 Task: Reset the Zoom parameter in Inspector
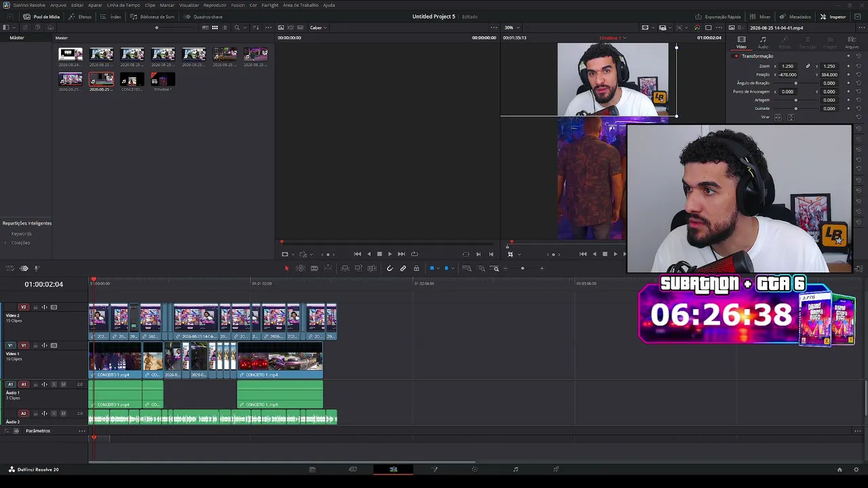[859, 66]
